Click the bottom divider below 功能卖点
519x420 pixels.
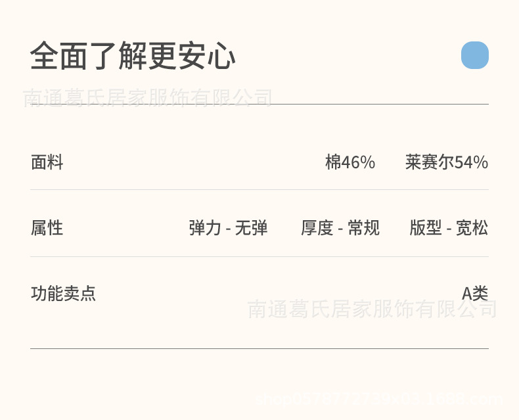[x=259, y=348]
